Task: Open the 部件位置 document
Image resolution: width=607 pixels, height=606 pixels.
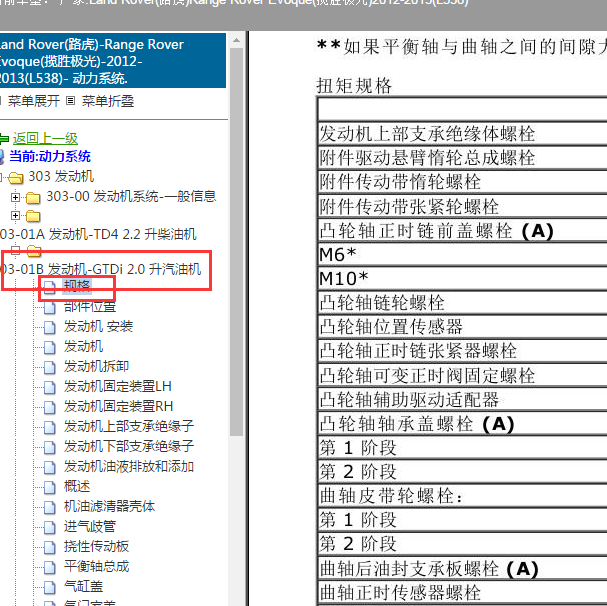Action: (90, 306)
